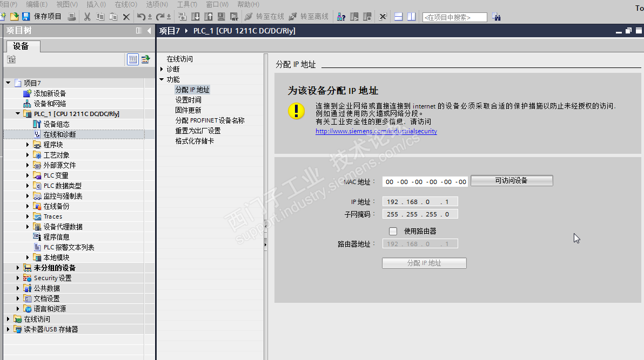Image resolution: width=644 pixels, height=360 pixels.
Task: Click the paste clipboard icon
Action: click(113, 17)
